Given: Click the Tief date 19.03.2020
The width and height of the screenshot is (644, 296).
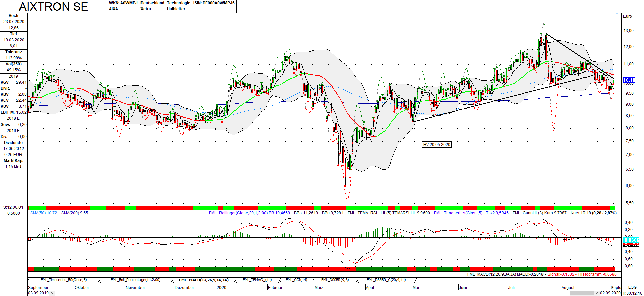Looking at the screenshot, I should point(14,40).
